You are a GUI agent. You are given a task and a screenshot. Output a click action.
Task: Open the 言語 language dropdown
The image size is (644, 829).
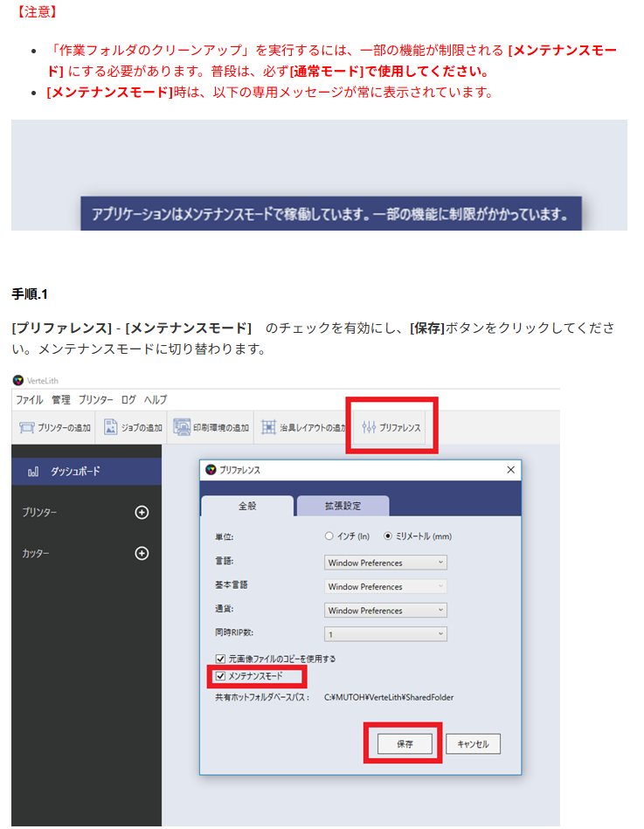[385, 563]
